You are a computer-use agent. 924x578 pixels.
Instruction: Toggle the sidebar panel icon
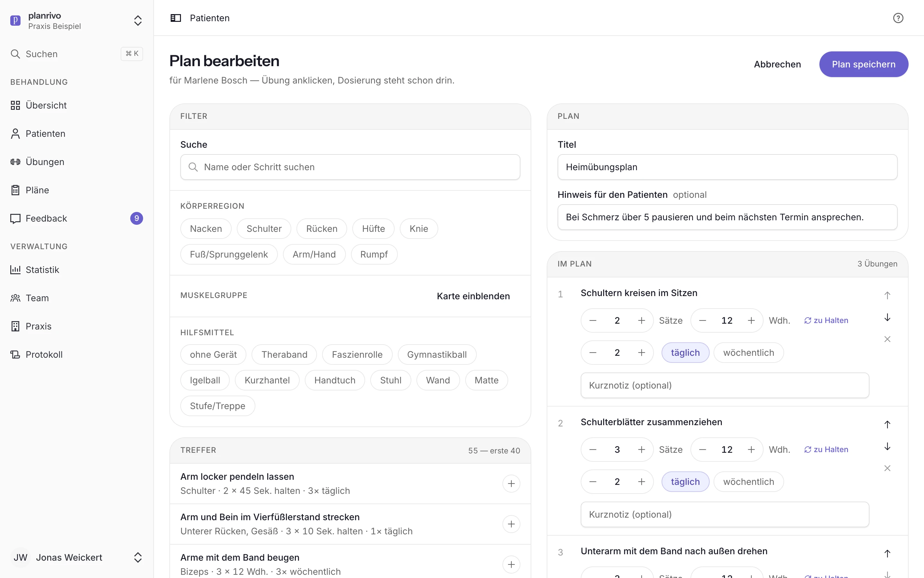pyautogui.click(x=175, y=18)
